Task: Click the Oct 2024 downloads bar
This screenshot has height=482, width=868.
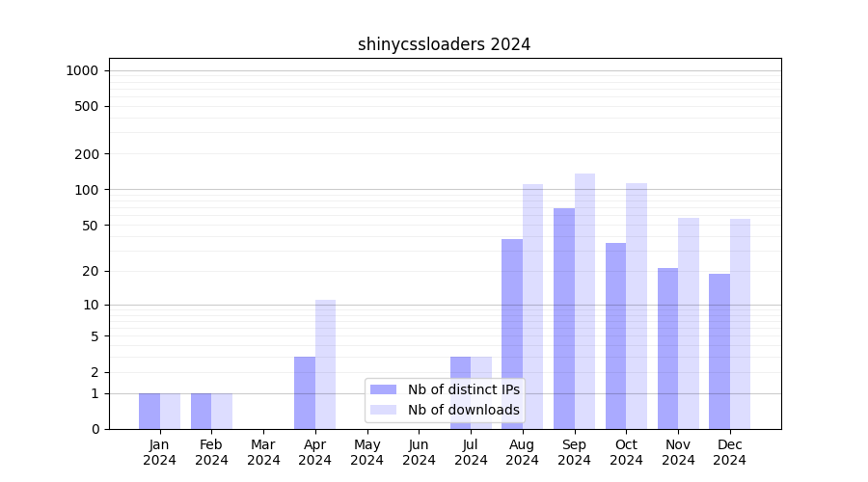Action: click(637, 306)
